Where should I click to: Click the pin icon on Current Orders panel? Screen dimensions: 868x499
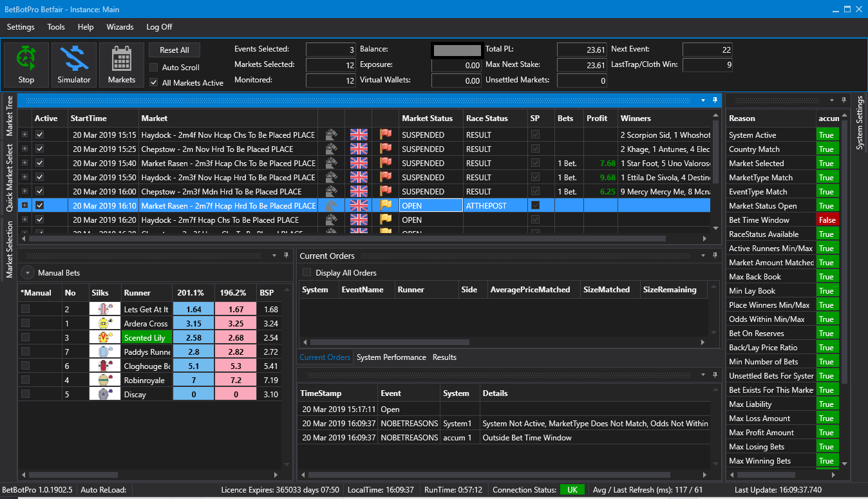pos(714,256)
